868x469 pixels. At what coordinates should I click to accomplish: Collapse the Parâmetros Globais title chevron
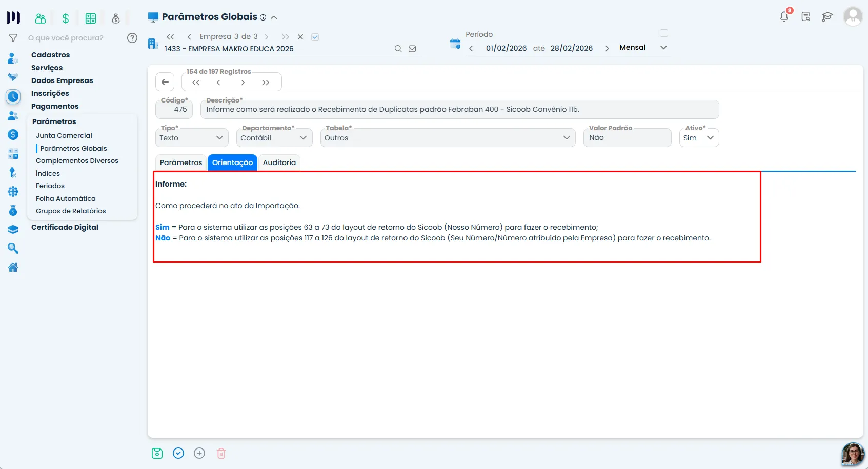(274, 17)
